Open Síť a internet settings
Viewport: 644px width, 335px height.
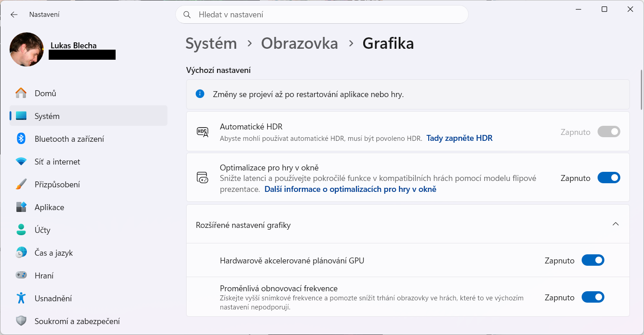pyautogui.click(x=88, y=161)
